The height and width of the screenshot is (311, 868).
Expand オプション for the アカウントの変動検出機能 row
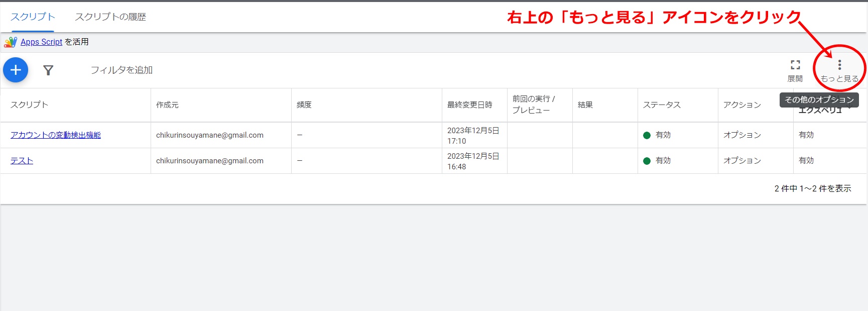[742, 135]
